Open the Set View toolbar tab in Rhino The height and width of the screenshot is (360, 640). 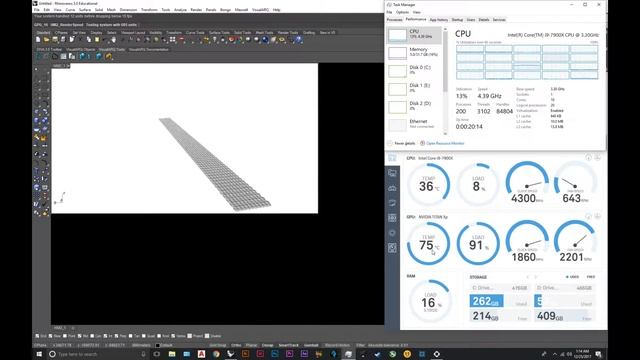[x=79, y=33]
